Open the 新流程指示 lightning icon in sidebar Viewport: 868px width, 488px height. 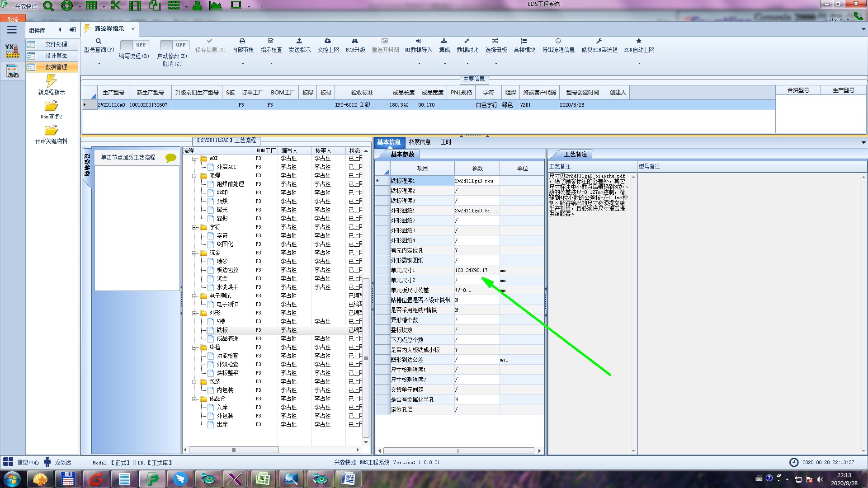point(51,81)
